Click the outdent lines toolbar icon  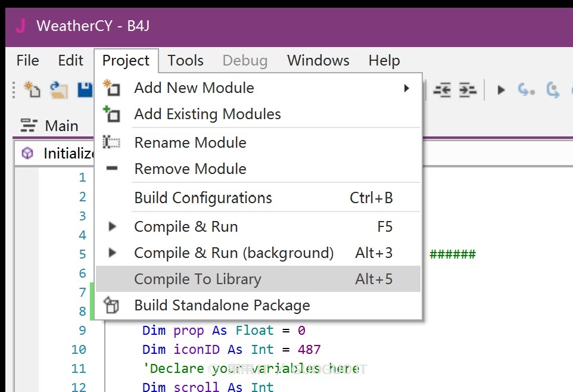(x=442, y=90)
